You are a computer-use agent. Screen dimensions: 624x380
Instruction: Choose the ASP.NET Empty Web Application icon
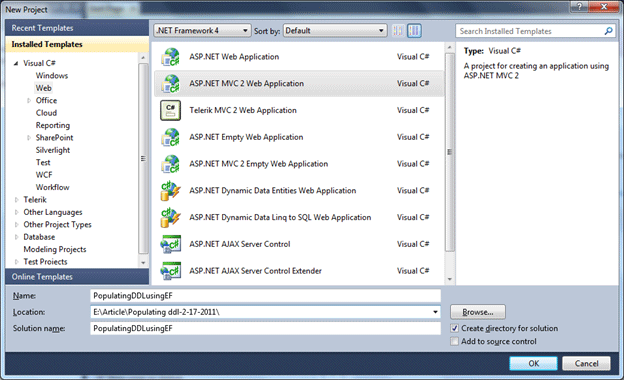(x=170, y=137)
